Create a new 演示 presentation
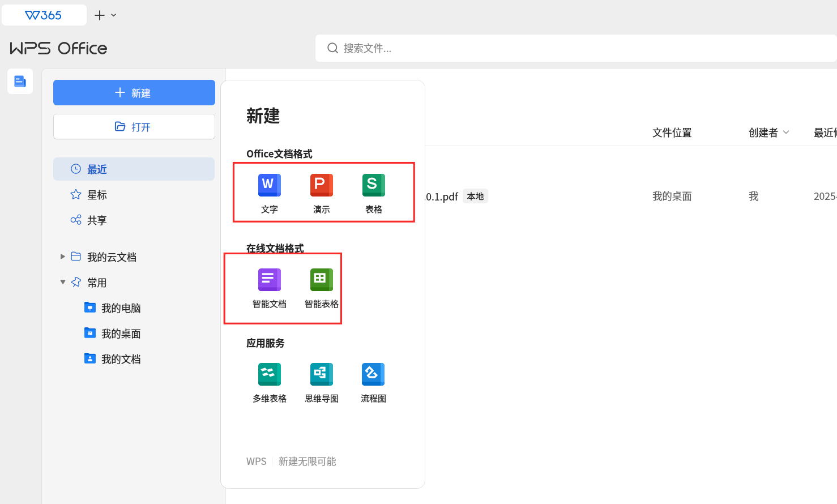 pos(322,194)
